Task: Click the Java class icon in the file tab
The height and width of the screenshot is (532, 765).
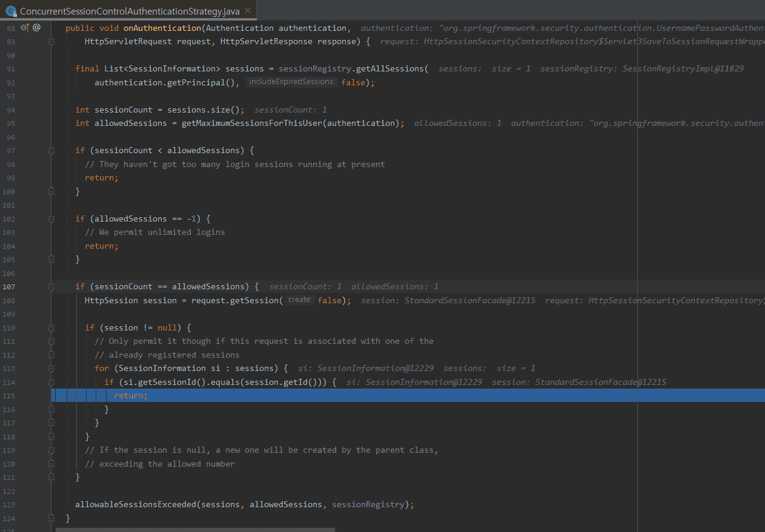Action: pos(11,11)
